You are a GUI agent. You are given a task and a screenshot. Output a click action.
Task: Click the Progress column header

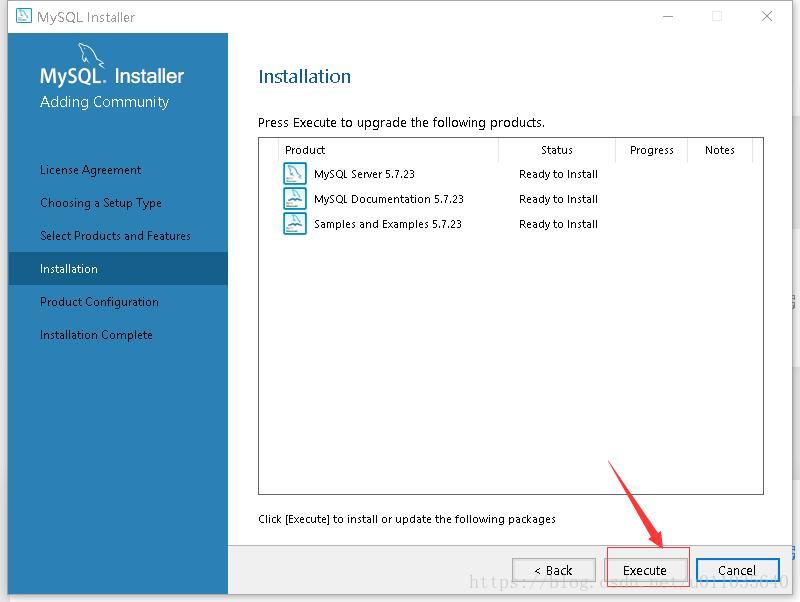(652, 150)
